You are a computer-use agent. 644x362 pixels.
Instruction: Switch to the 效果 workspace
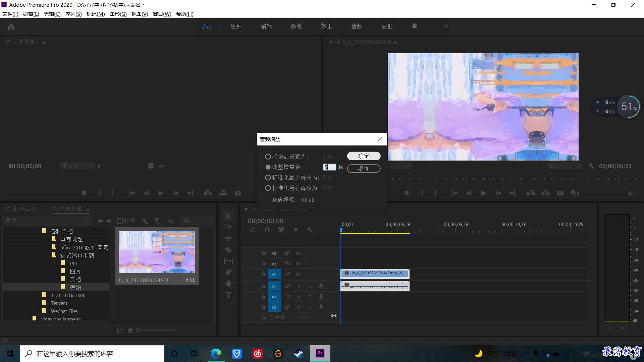pos(326,26)
